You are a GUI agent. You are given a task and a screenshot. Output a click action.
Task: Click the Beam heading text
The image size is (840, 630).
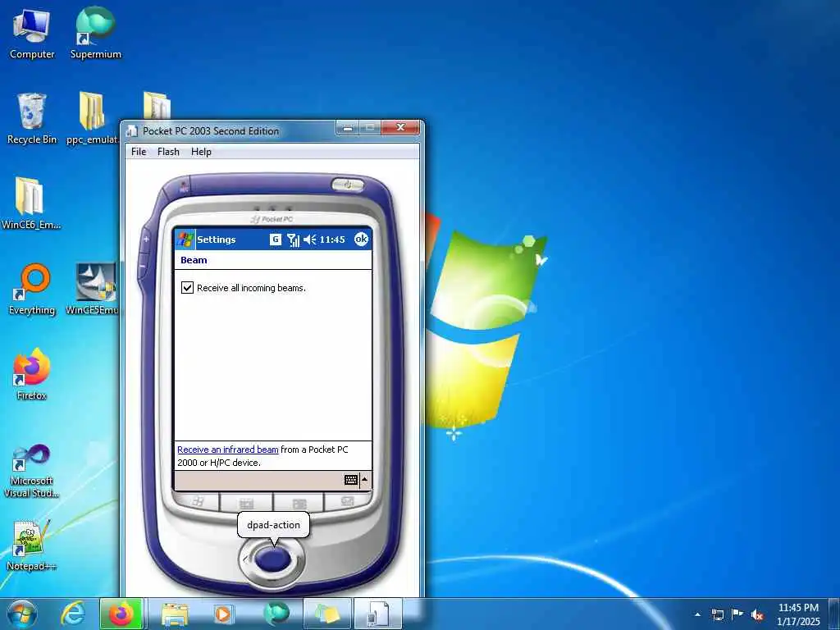tap(194, 260)
